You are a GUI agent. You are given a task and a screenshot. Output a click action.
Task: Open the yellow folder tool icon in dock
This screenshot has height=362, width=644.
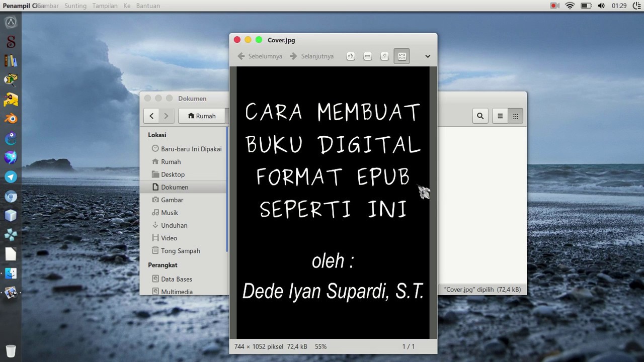(x=11, y=100)
